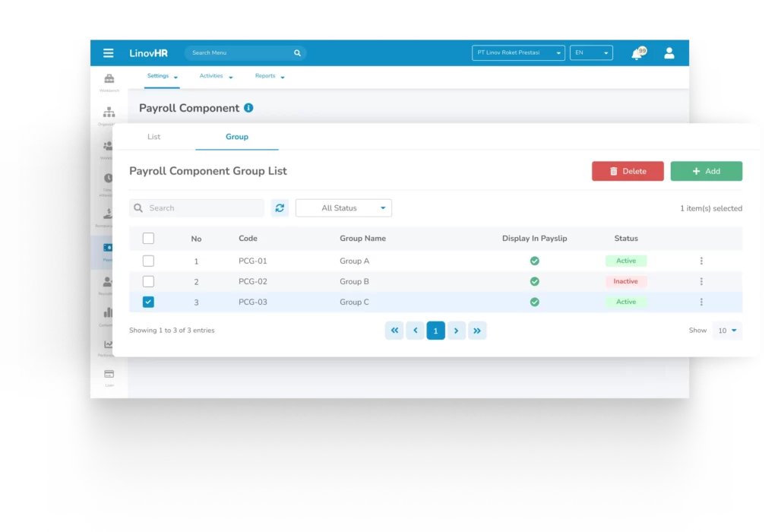
Task: Open the three-dot menu for Group B
Action: [701, 281]
